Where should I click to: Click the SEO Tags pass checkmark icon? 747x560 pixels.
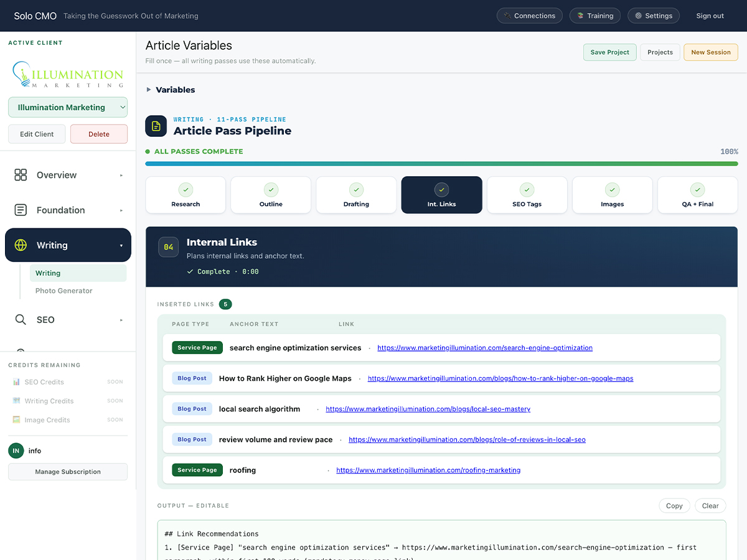coord(527,190)
